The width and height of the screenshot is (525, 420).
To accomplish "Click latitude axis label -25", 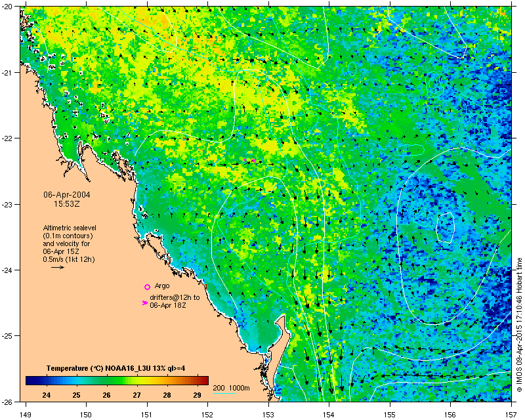I will [x=7, y=335].
